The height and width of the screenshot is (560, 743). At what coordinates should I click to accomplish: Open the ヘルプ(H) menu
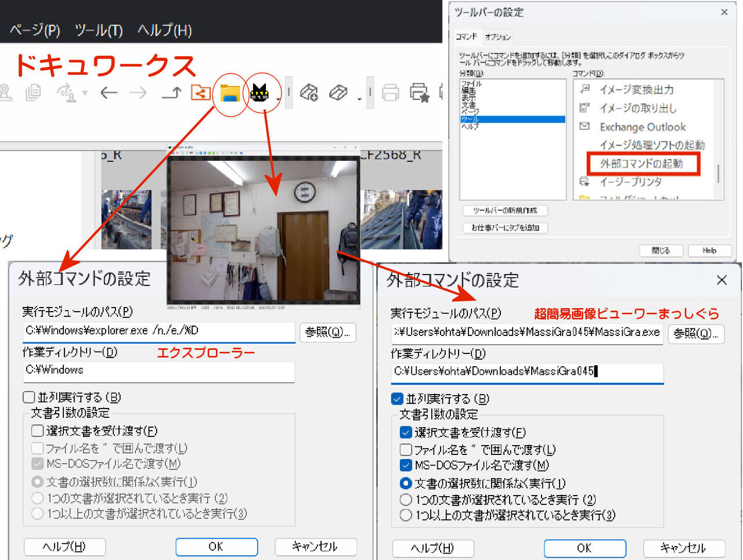pos(165,30)
